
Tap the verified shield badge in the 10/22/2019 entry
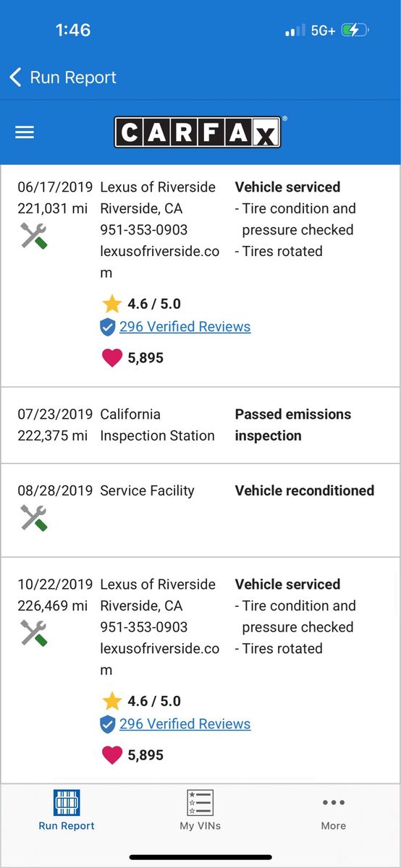108,724
